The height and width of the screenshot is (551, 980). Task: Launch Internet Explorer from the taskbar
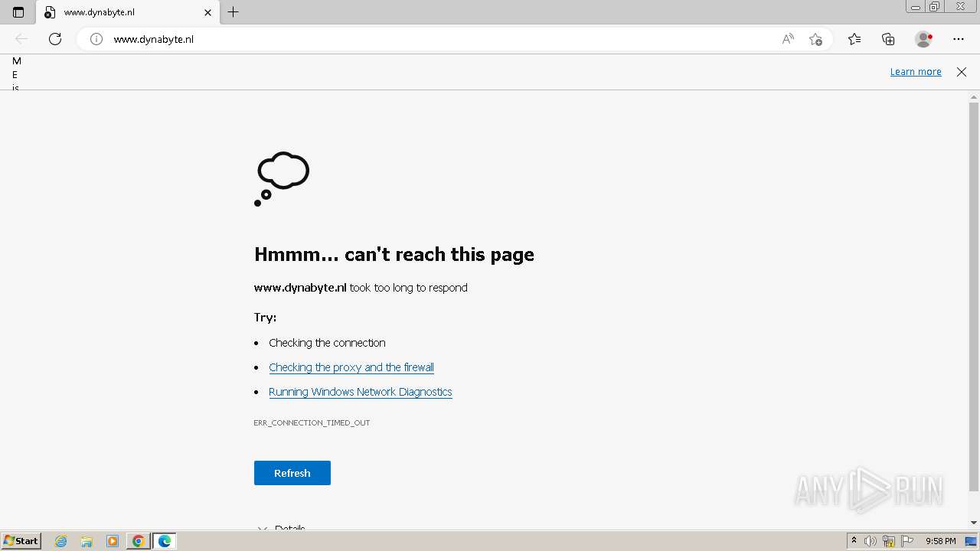tap(61, 541)
